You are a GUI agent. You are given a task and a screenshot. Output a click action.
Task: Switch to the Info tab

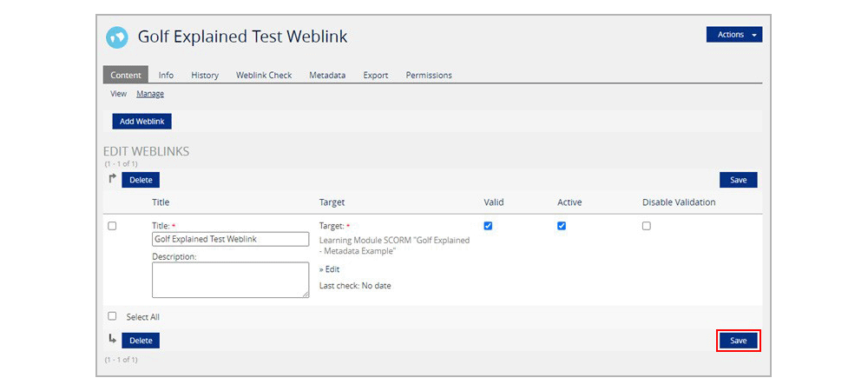tap(166, 75)
